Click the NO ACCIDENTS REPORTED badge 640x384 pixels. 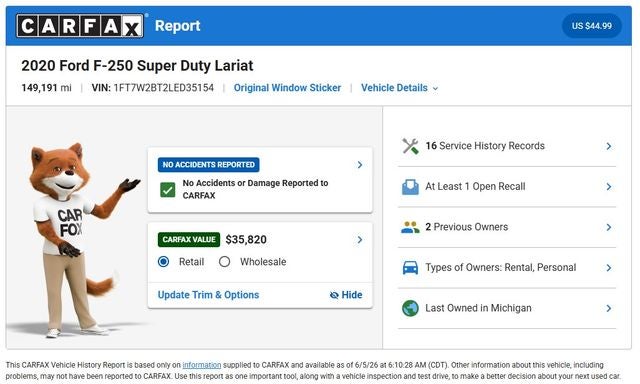pos(209,165)
